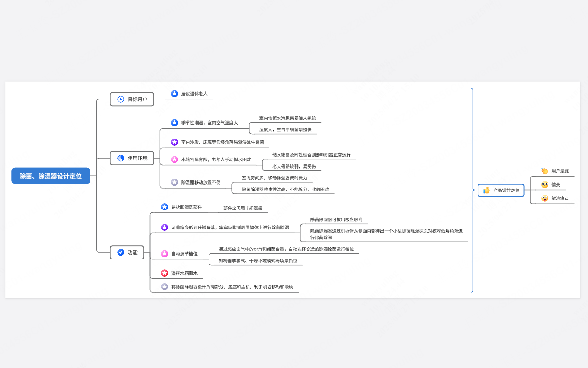Click the purple star beside 室内沙发、床底 topic
The image size is (588, 368).
[x=175, y=142]
